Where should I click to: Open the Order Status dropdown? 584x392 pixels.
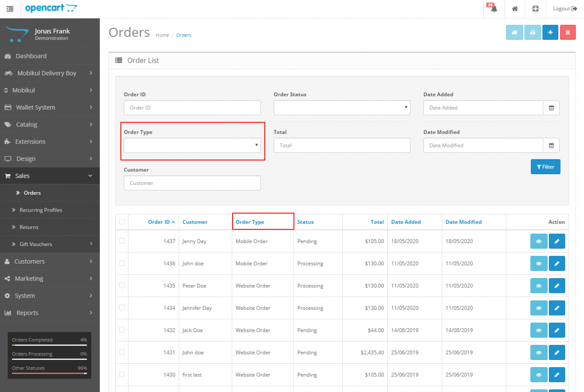click(x=342, y=107)
